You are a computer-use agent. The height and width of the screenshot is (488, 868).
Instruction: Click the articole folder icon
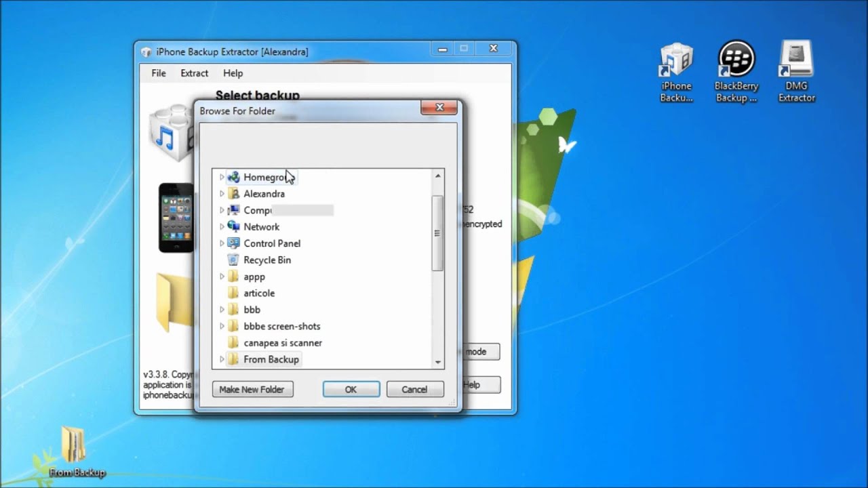(x=233, y=293)
